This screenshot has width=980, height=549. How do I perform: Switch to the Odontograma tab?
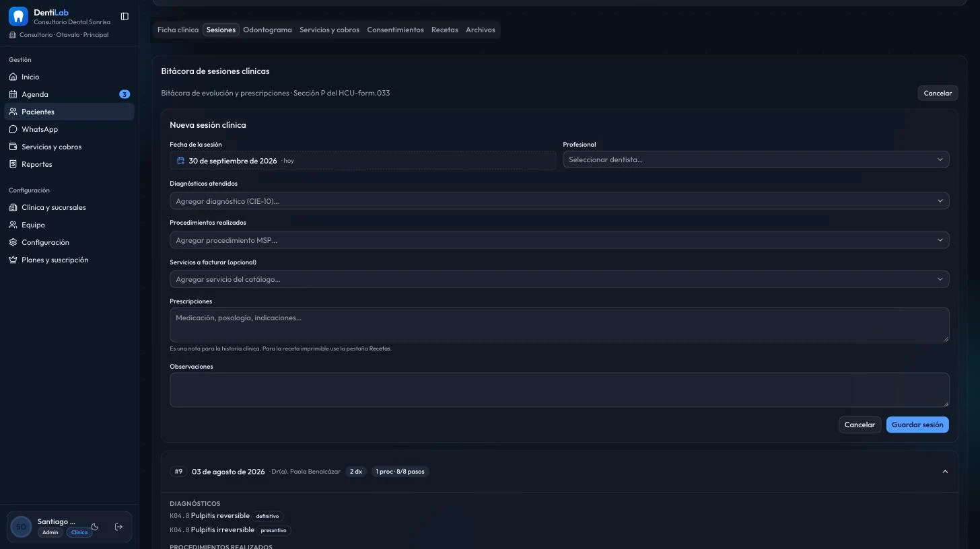(267, 30)
